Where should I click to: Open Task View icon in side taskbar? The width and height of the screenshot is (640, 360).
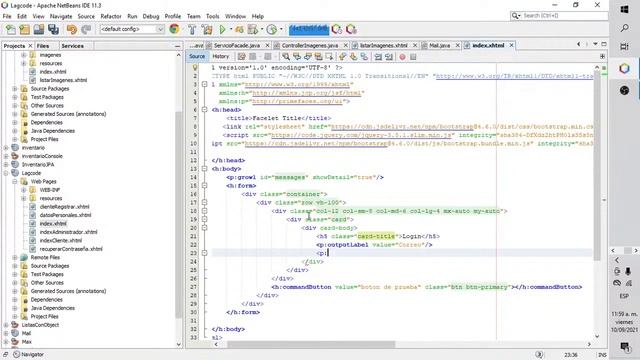tap(624, 47)
